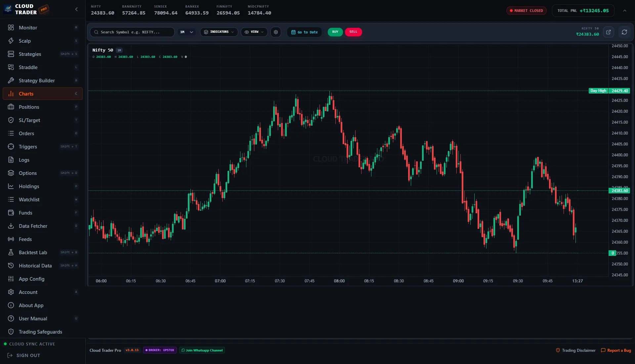Refresh the chart with reload icon
635x364 pixels.
[x=624, y=32]
